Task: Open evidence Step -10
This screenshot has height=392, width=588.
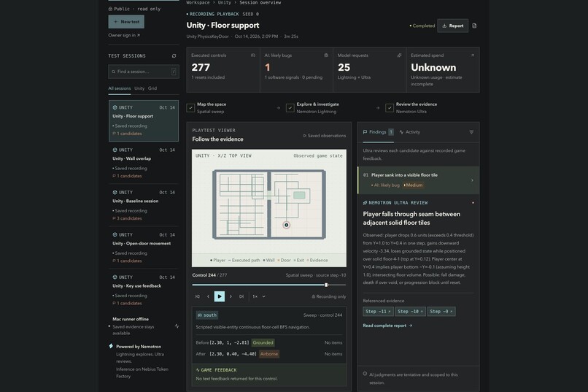Action: [410, 312]
